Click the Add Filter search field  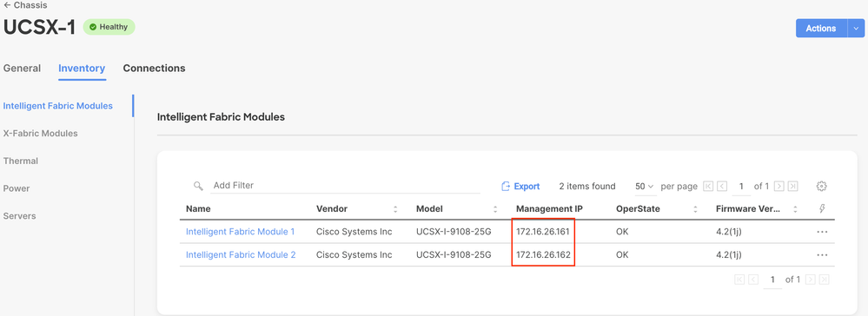coord(346,186)
